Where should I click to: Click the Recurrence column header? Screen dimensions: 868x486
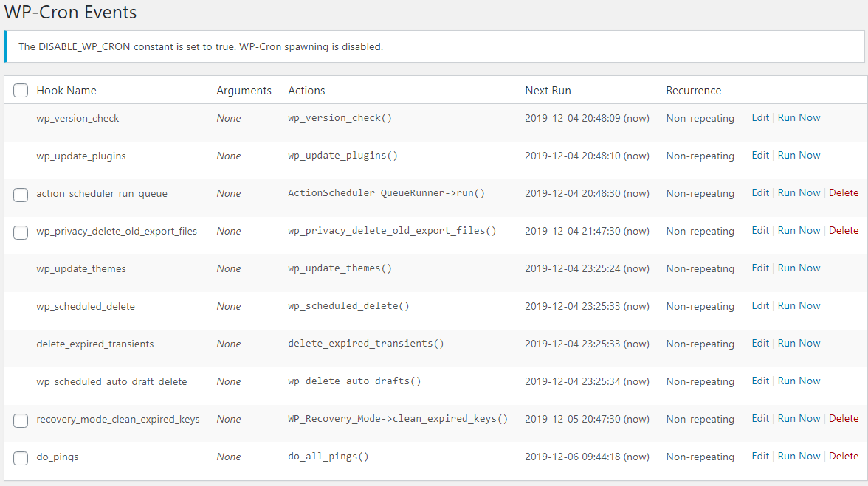694,91
